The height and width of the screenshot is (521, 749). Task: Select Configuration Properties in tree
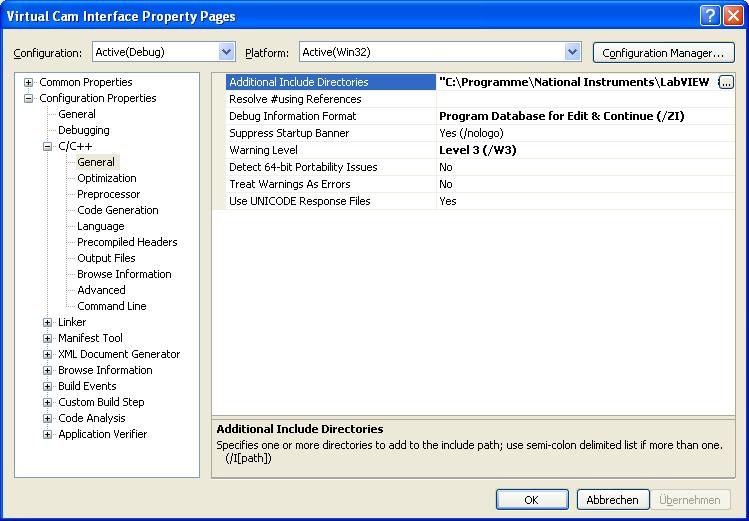point(97,98)
